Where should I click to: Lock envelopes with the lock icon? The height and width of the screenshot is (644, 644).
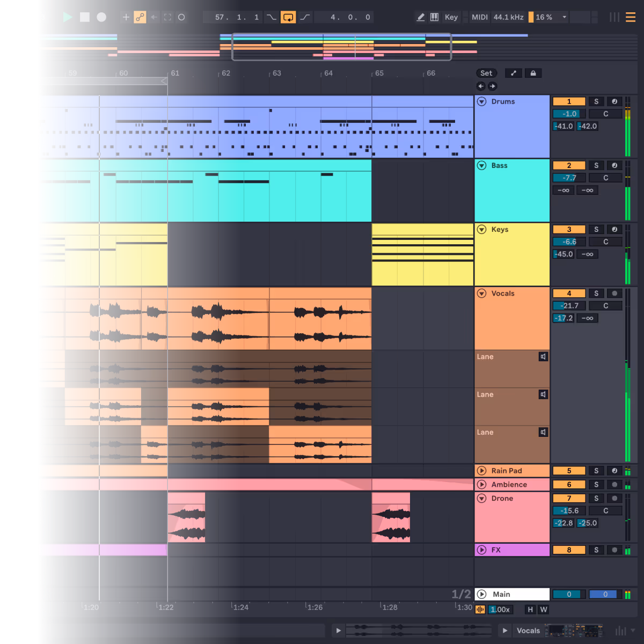click(x=533, y=73)
